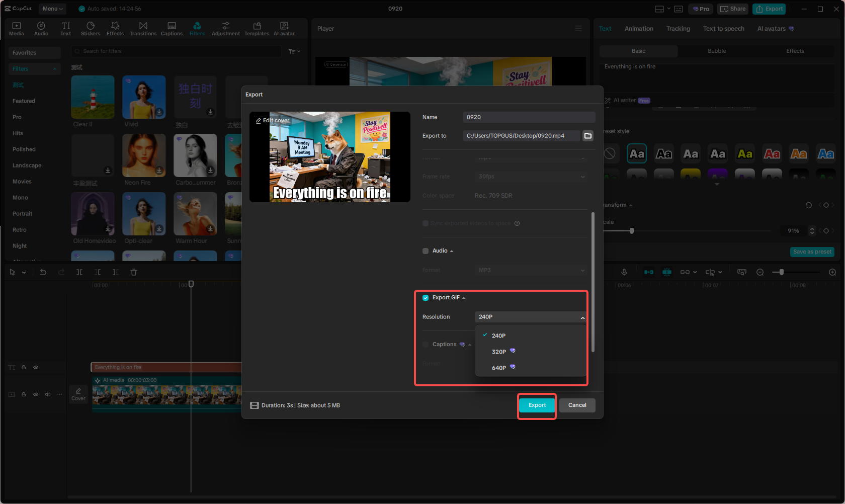Click the Export button in dialog

click(537, 405)
